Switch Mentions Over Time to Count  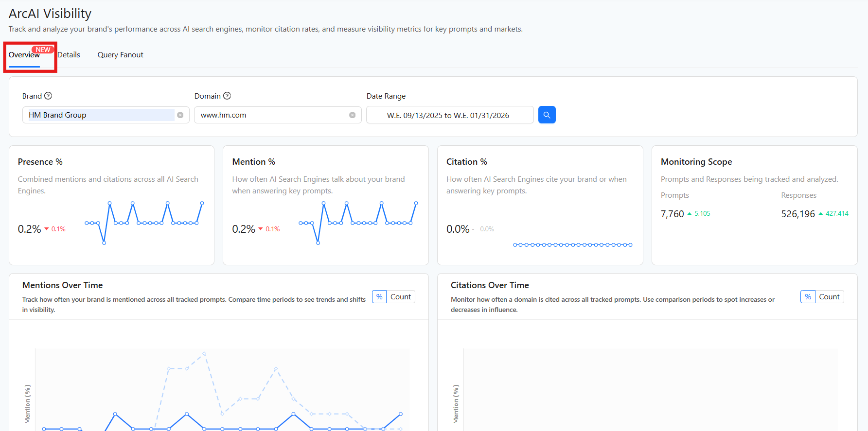(400, 297)
